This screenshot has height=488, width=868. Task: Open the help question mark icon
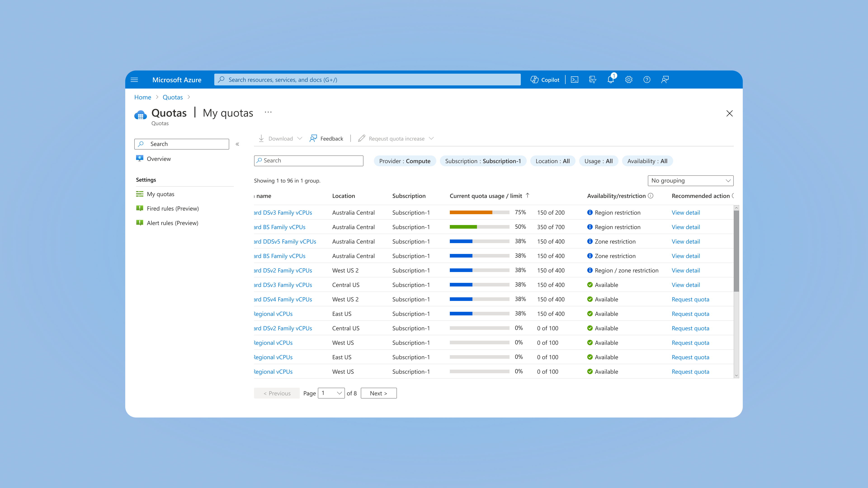pyautogui.click(x=647, y=80)
